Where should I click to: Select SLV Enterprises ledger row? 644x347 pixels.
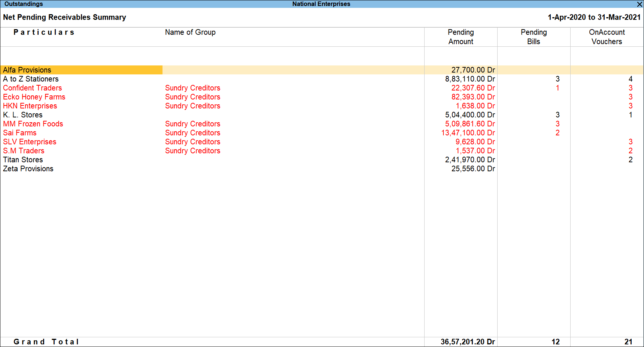[30, 142]
